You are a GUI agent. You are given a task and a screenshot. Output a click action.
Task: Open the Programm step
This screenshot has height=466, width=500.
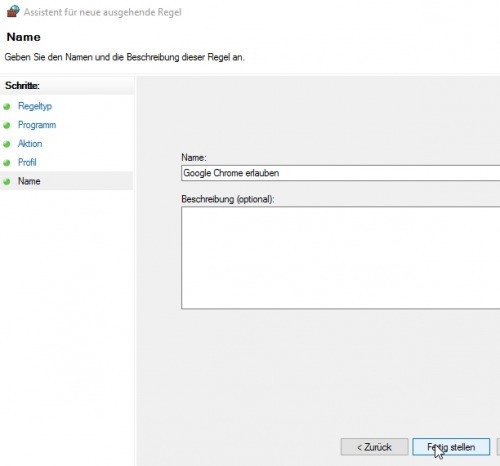[x=37, y=125]
